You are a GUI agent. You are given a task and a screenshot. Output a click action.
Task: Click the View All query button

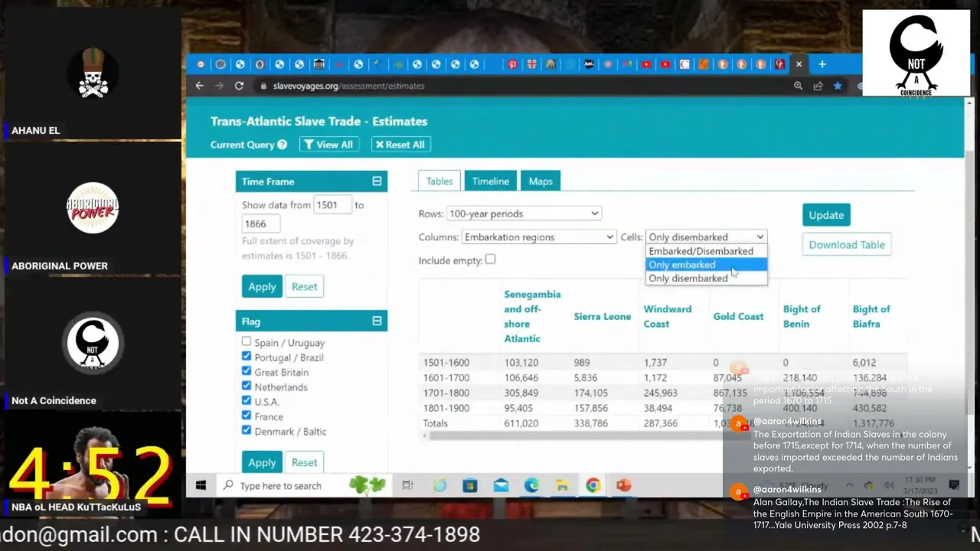[328, 145]
